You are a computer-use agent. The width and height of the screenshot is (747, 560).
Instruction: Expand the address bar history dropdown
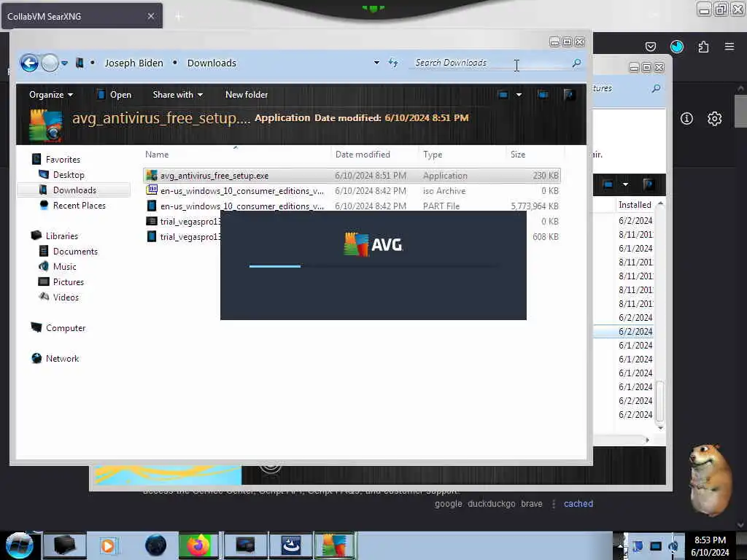[376, 63]
